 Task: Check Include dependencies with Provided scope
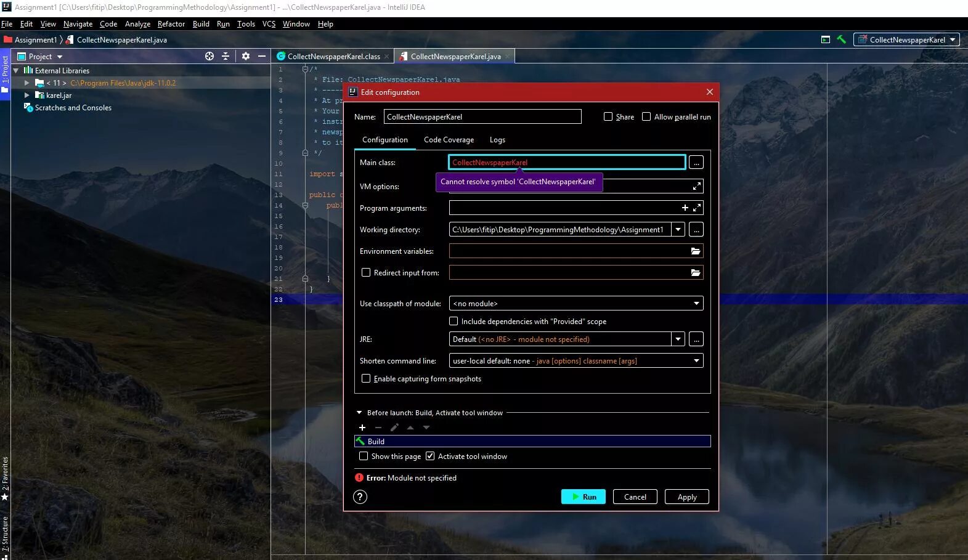pyautogui.click(x=453, y=321)
